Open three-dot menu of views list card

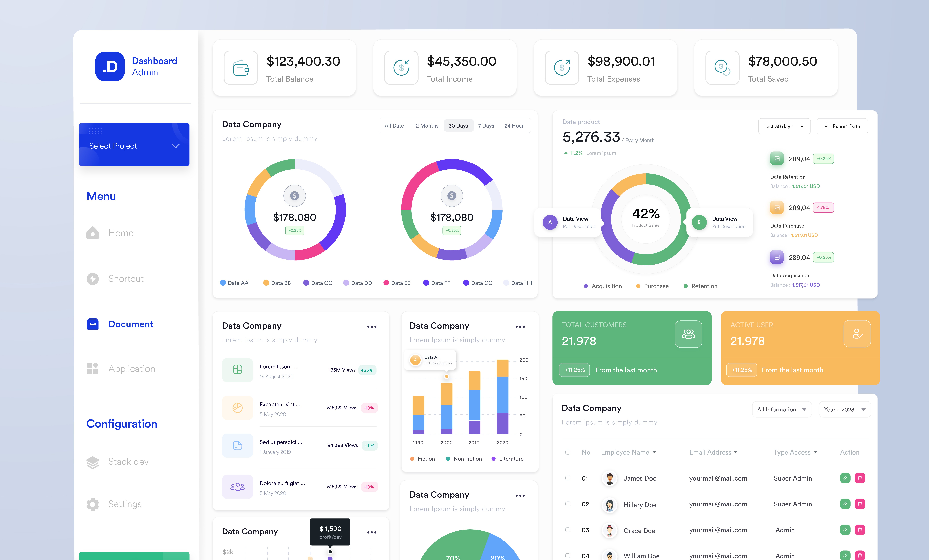372,327
